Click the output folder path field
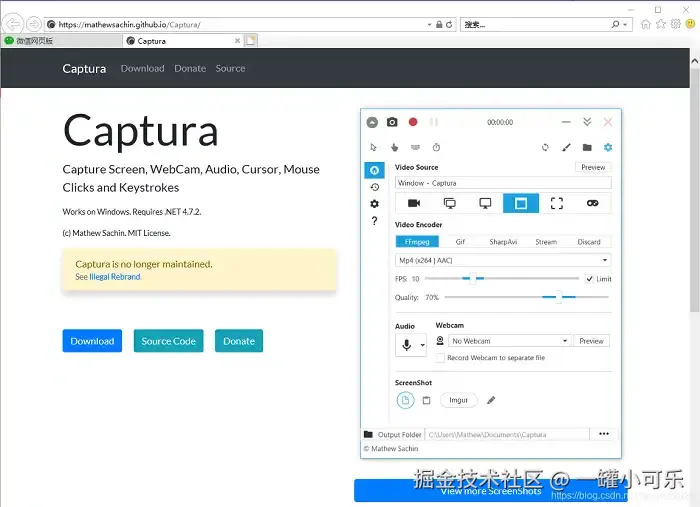Image resolution: width=700 pixels, height=507 pixels. click(x=507, y=434)
